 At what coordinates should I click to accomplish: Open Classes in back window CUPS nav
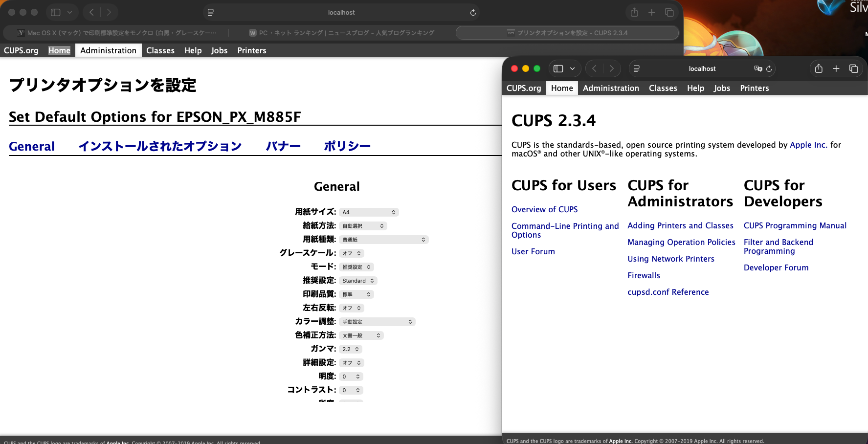tap(160, 50)
